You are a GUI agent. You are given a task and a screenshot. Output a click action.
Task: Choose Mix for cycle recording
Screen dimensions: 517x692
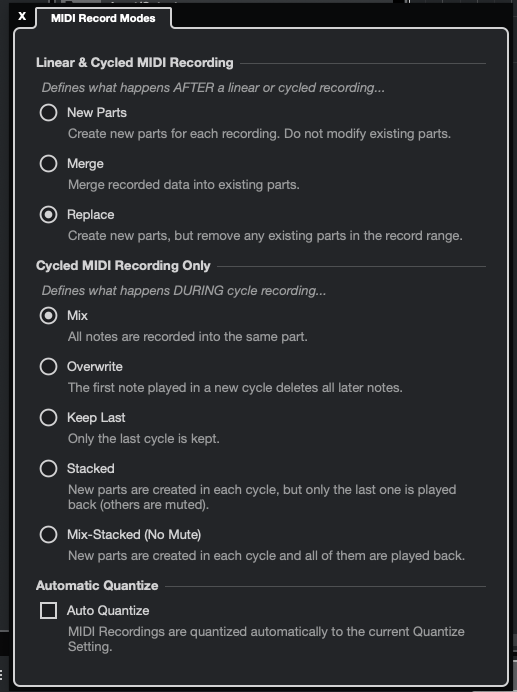pos(49,316)
